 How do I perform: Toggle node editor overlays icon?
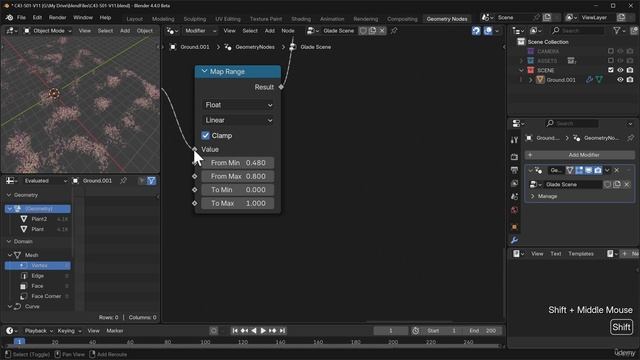click(488, 31)
